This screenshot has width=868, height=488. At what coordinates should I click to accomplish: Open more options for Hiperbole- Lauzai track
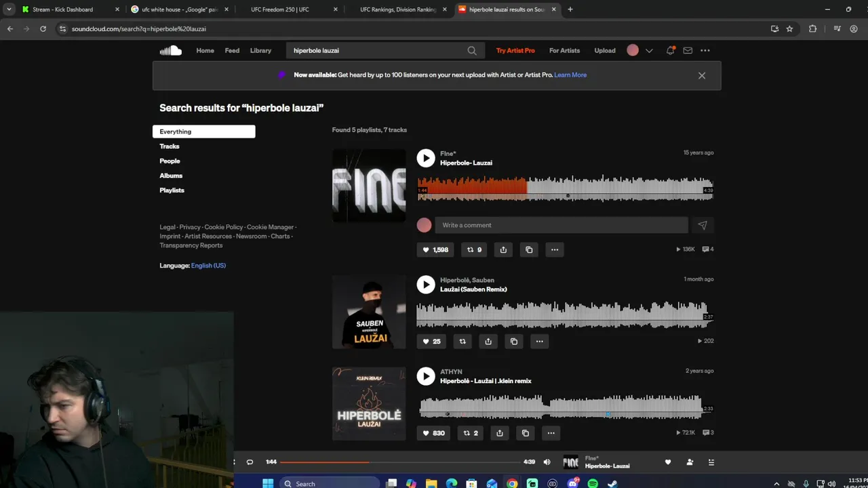(555, 249)
